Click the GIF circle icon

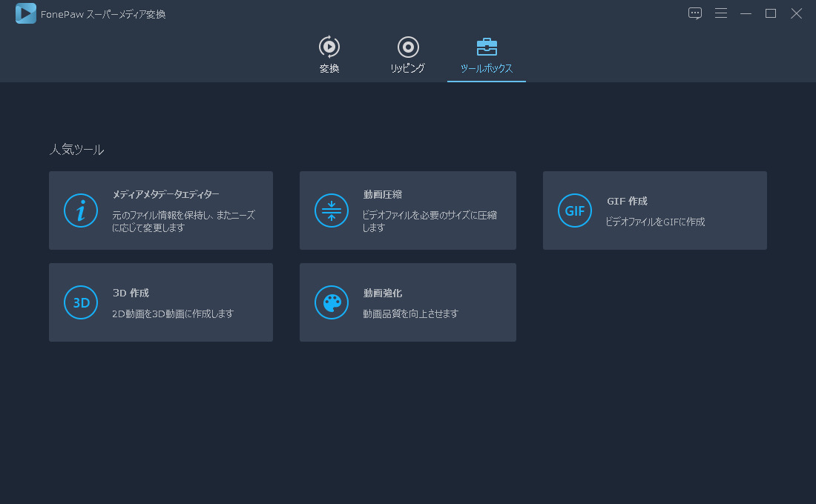[x=574, y=210]
